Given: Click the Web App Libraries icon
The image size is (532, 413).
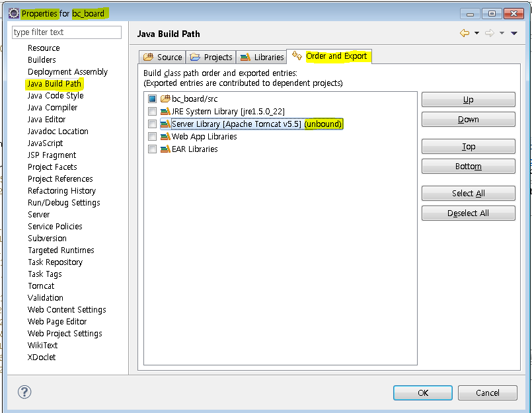Looking at the screenshot, I should (x=165, y=137).
